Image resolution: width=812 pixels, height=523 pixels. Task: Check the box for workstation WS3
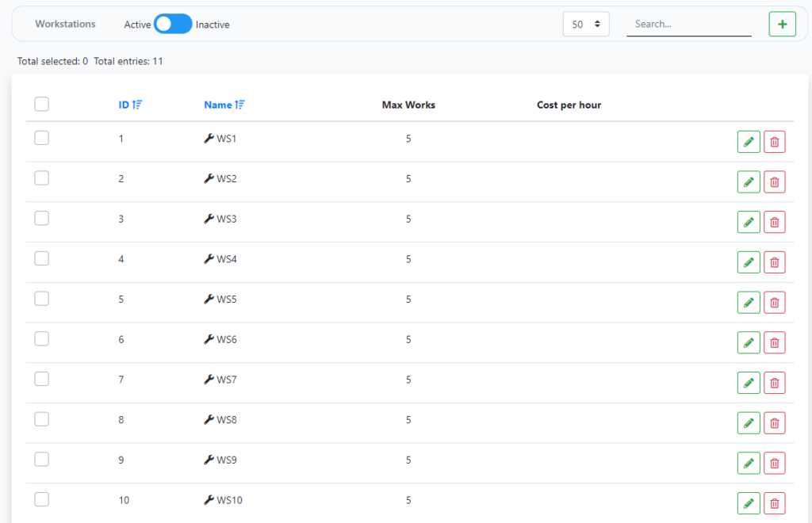pos(42,218)
